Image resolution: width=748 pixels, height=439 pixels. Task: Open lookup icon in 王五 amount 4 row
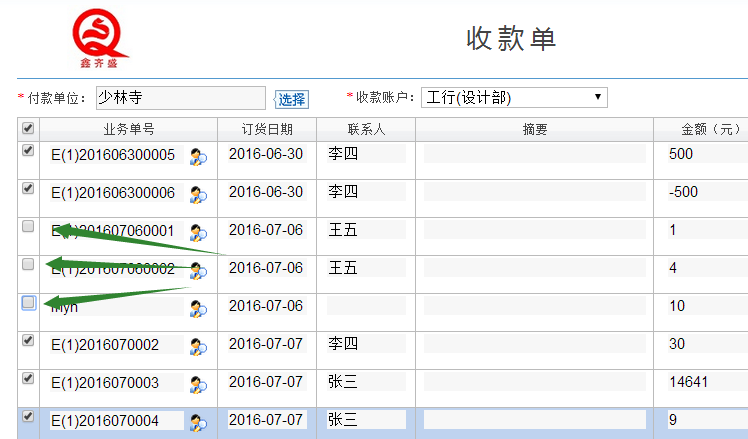pyautogui.click(x=198, y=270)
